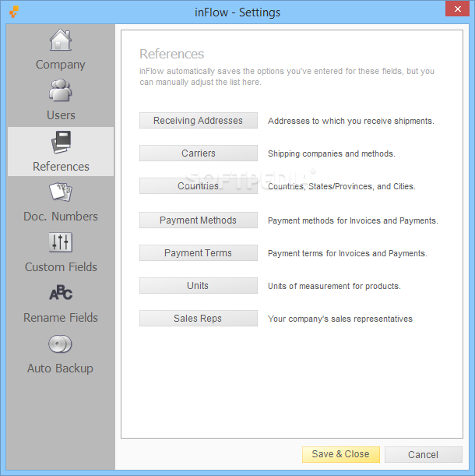This screenshot has height=476, width=475.
Task: Click 'Countries, States/Provinces, and Cities.' text
Action: click(341, 186)
